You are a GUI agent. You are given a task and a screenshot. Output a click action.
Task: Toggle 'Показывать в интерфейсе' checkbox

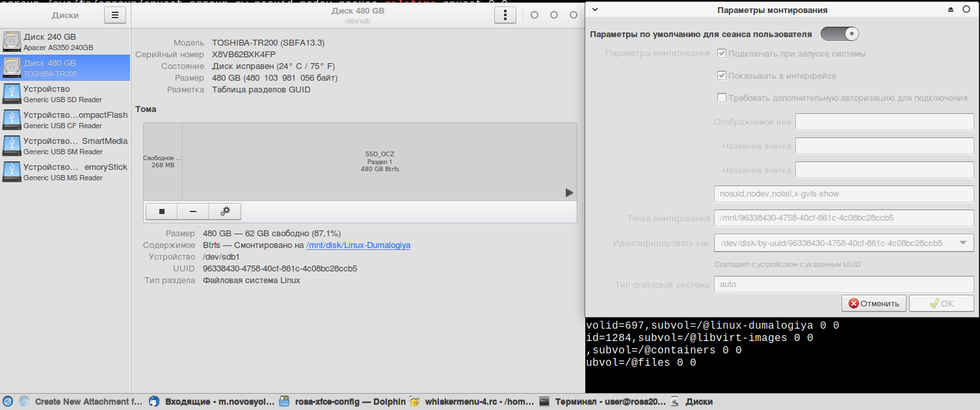(722, 76)
